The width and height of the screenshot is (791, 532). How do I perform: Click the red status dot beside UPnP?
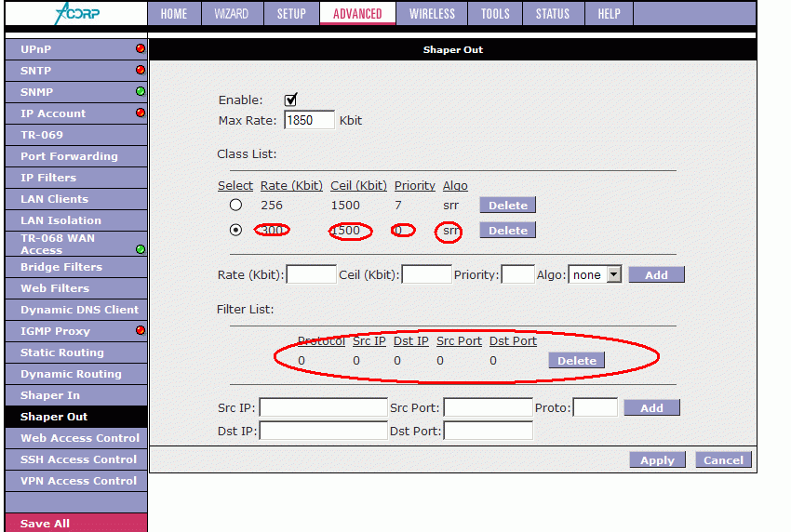[x=141, y=48]
